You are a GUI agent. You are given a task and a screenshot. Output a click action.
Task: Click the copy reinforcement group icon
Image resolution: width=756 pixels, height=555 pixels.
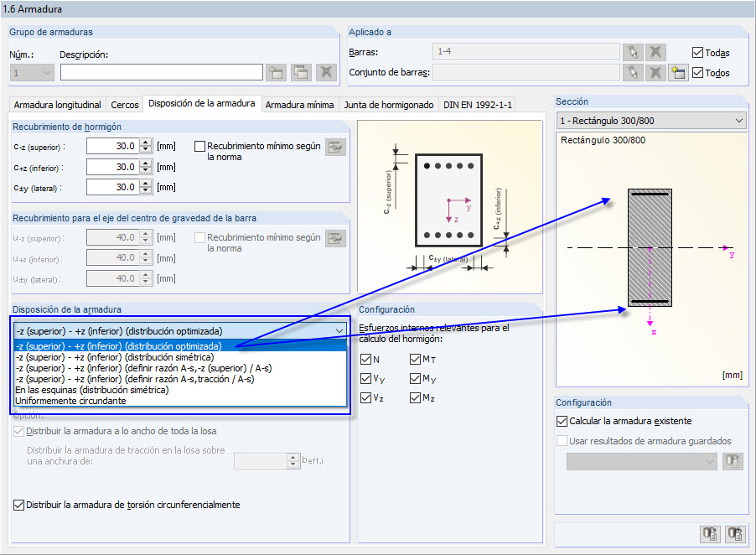coord(301,73)
